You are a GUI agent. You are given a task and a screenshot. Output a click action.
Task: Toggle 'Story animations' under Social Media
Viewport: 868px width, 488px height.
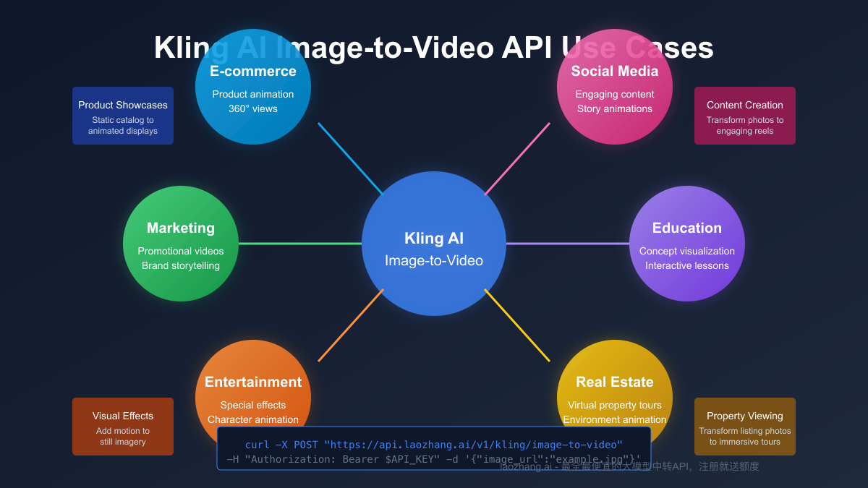tap(614, 108)
